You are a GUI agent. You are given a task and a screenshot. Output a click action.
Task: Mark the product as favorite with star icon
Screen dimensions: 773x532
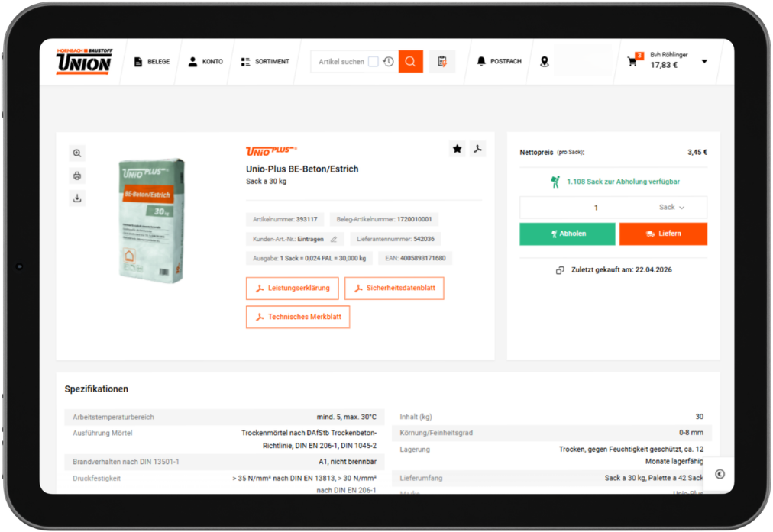point(457,149)
